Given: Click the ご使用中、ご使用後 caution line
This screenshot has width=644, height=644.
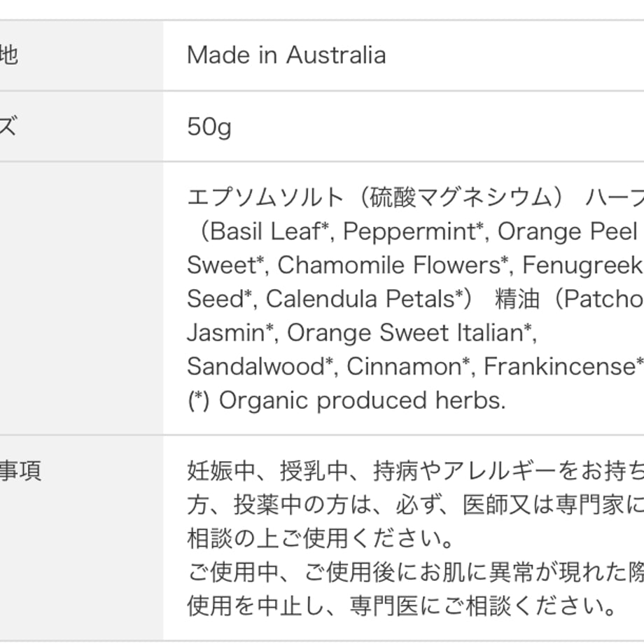Looking at the screenshot, I should [x=415, y=572].
